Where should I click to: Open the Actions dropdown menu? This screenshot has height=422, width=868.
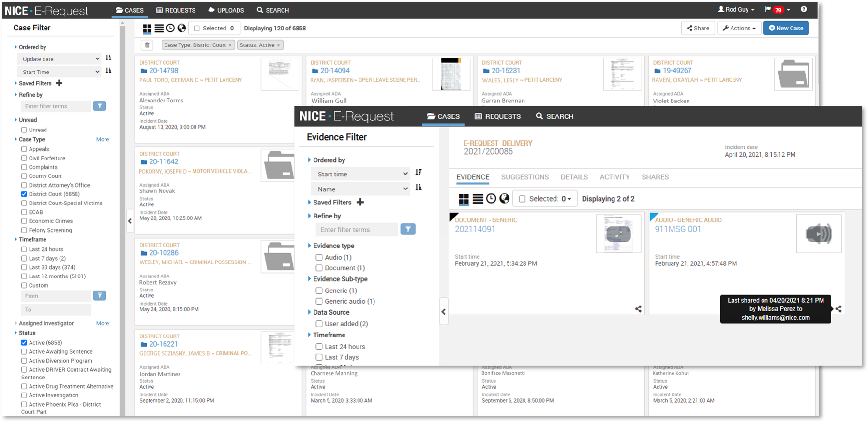tap(739, 29)
